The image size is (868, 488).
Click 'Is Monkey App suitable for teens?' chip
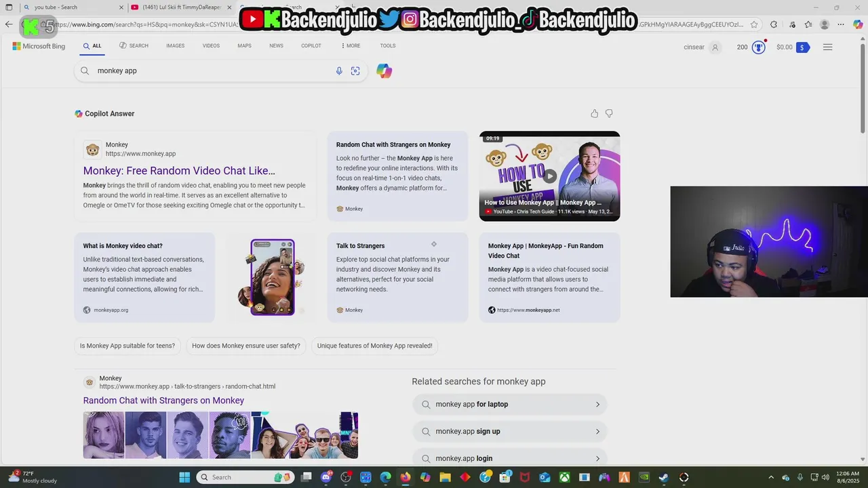[x=127, y=346]
